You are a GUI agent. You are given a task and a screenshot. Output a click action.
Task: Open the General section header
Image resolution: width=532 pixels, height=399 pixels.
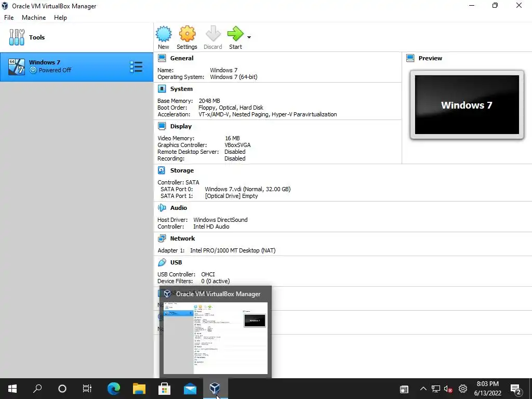tap(182, 58)
